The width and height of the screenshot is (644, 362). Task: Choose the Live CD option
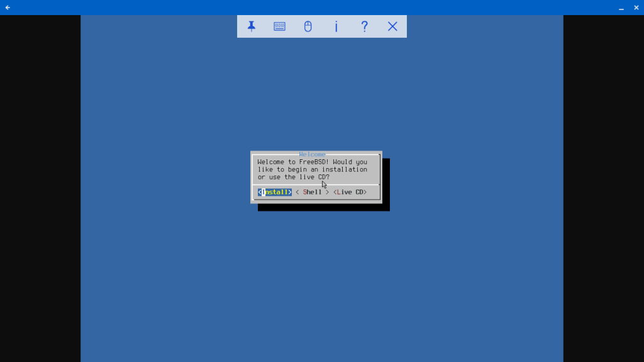coord(350,192)
